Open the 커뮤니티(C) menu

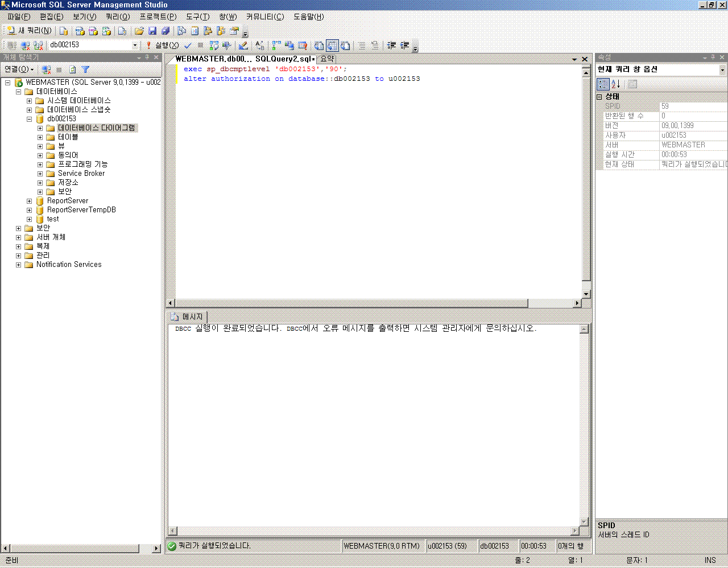tap(264, 17)
